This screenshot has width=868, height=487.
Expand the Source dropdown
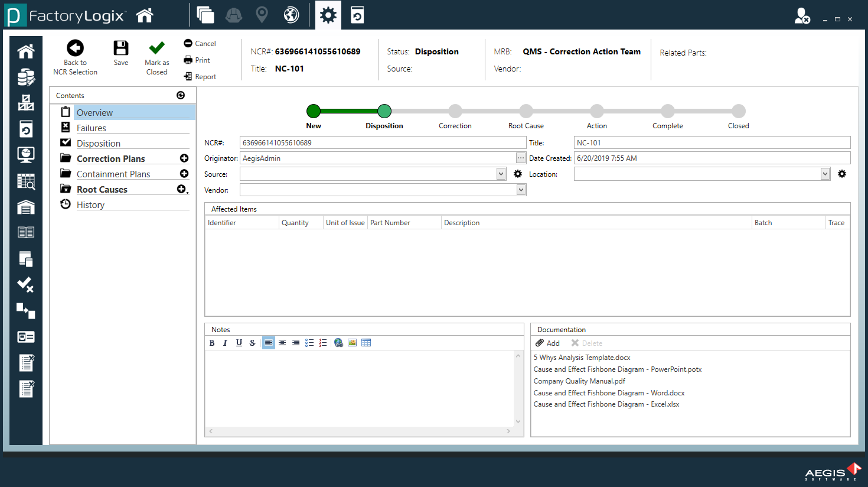coord(501,174)
